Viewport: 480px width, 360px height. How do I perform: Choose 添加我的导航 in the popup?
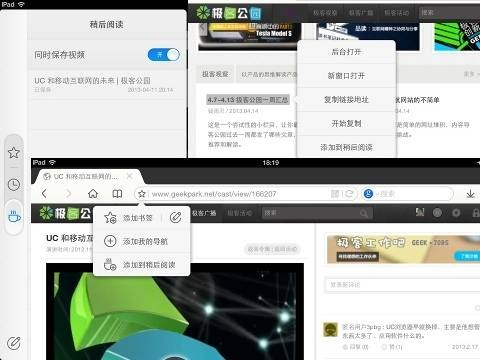142,241
